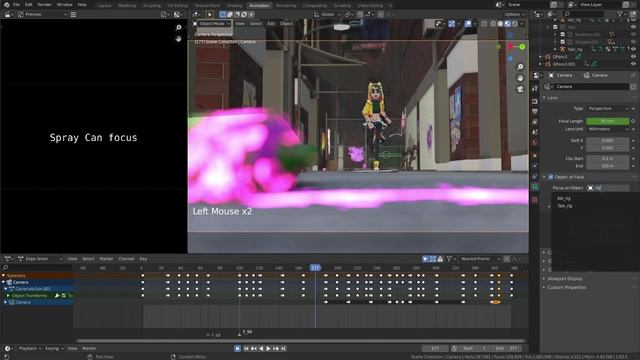Toggle visibility eye for Tate_rig

point(633,49)
